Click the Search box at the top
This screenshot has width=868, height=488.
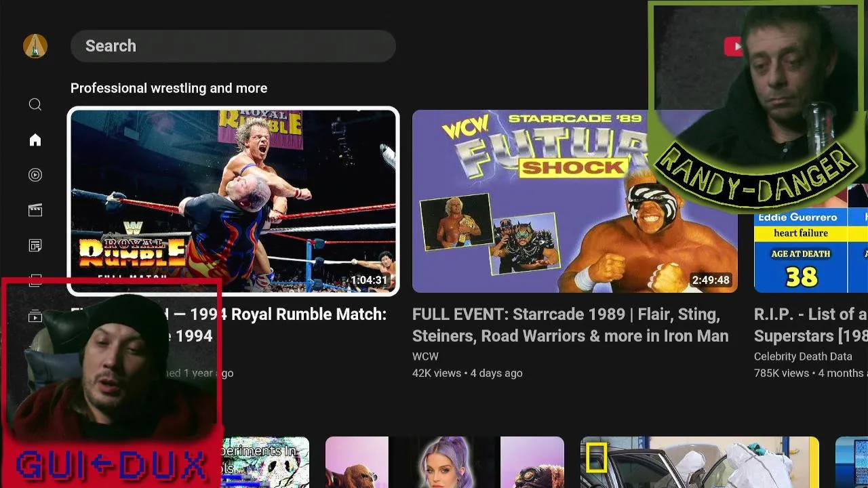233,46
